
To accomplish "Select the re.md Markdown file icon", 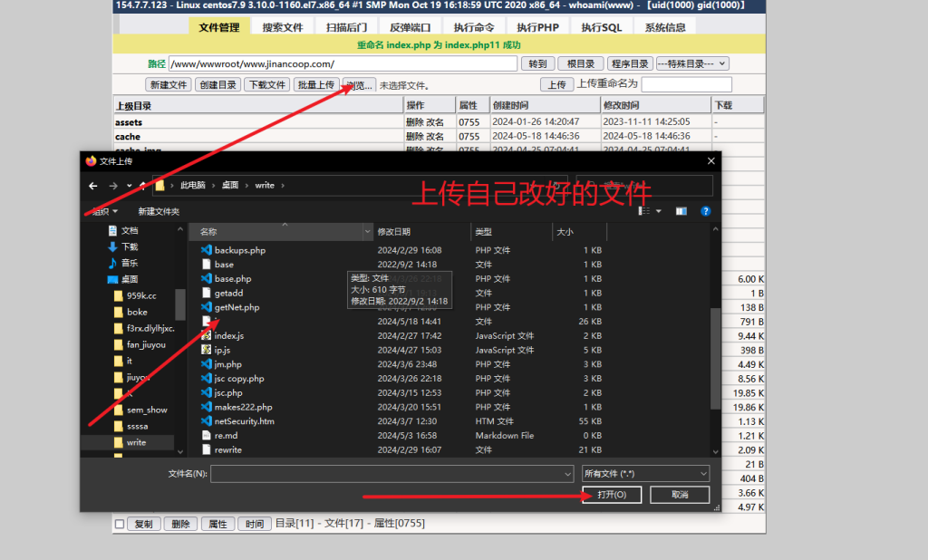I will tap(206, 436).
